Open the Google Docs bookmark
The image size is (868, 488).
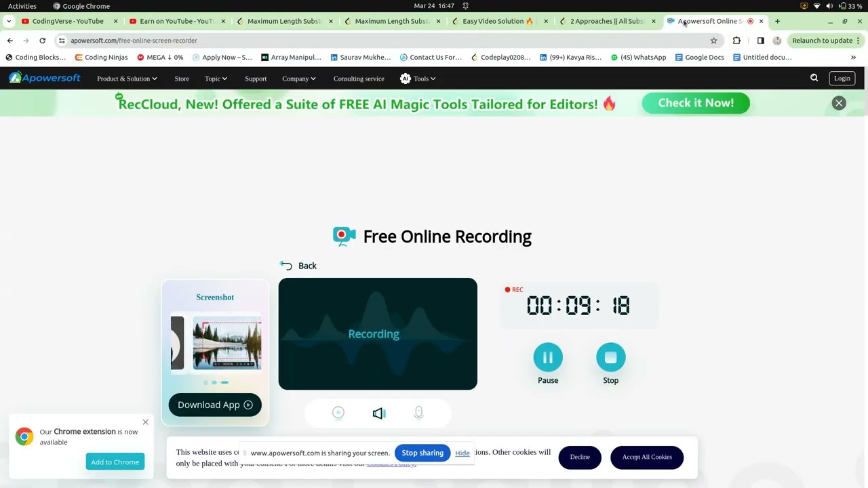(x=700, y=58)
